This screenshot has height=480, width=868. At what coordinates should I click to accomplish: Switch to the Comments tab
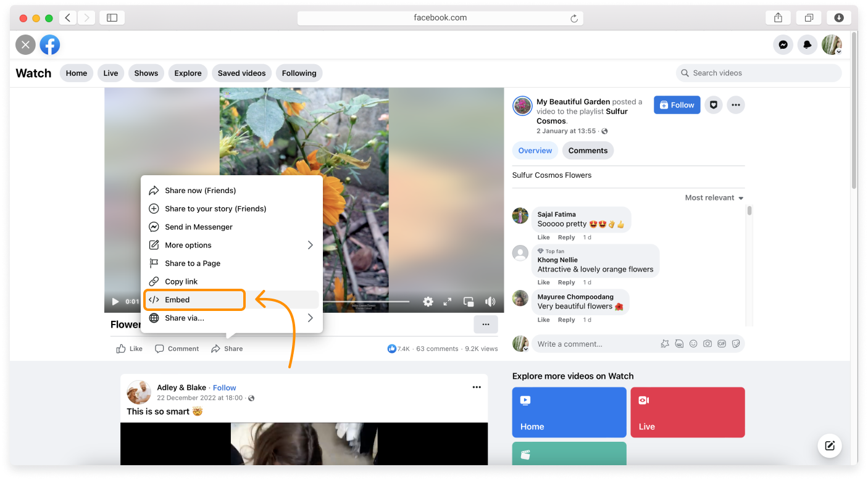(x=588, y=151)
